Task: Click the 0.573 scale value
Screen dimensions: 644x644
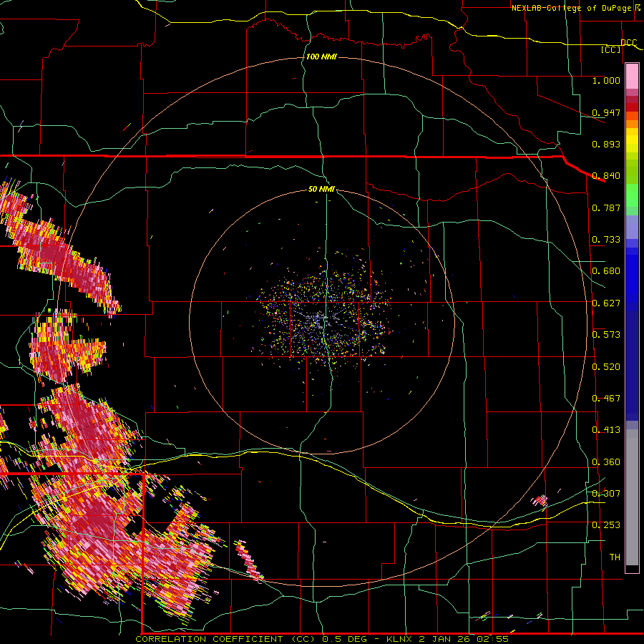Action: click(x=606, y=335)
